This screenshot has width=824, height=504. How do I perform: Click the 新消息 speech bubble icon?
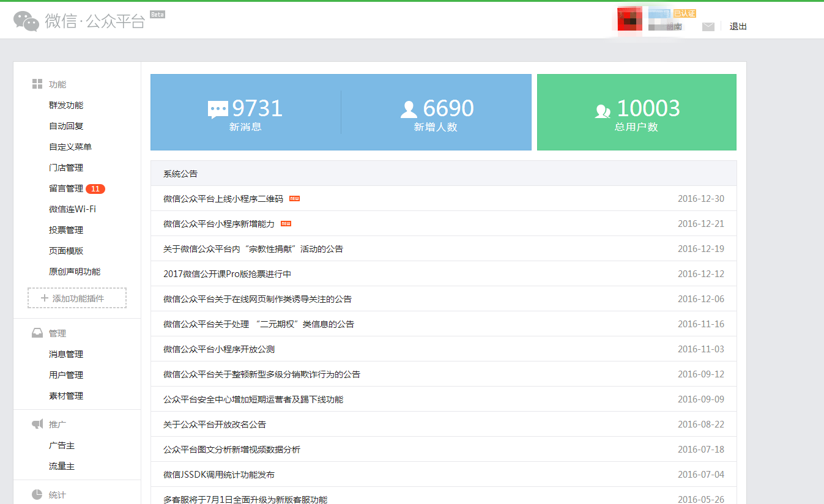(218, 109)
